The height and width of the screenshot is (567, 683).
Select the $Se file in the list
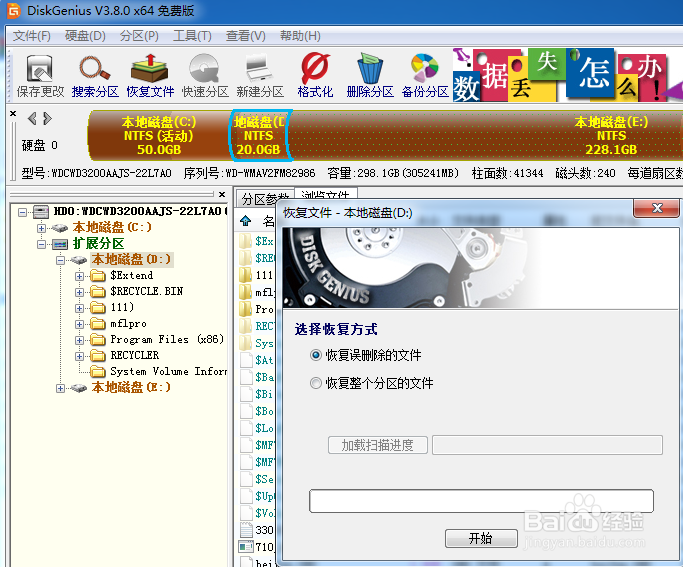point(264,479)
